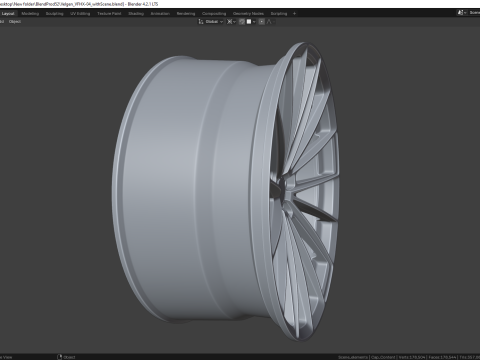480x360 pixels.
Task: Toggle snapping magnet icon
Action: (x=242, y=22)
